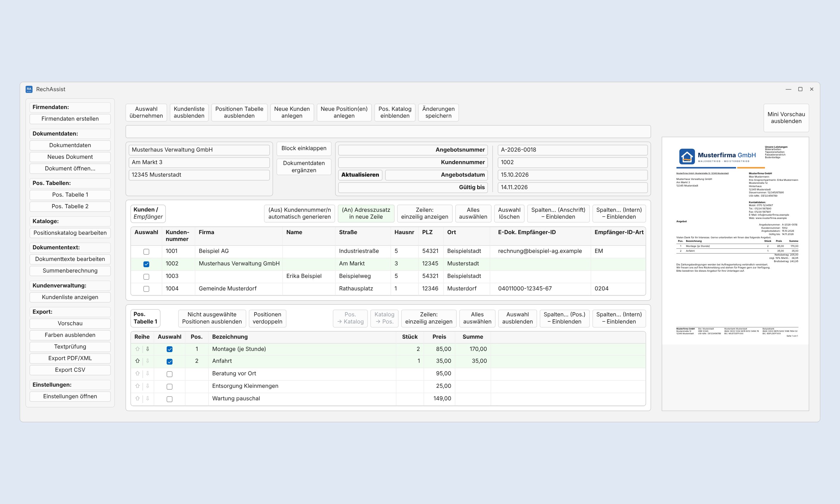Screen dimensions: 840x504
Task: Click Positionen verdoppeln button
Action: (x=267, y=318)
